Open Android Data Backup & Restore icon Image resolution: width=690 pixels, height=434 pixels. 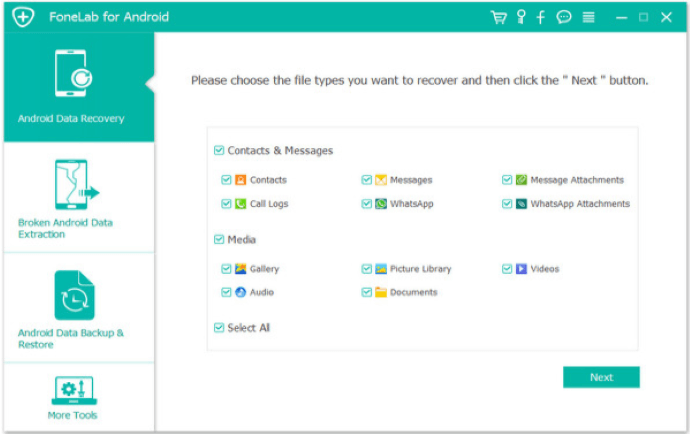coord(74,295)
